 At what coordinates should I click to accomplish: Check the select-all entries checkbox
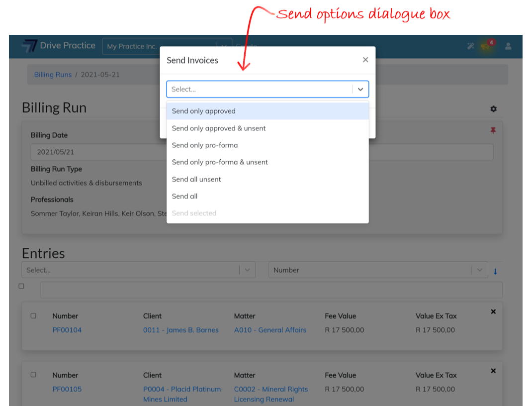tap(21, 286)
